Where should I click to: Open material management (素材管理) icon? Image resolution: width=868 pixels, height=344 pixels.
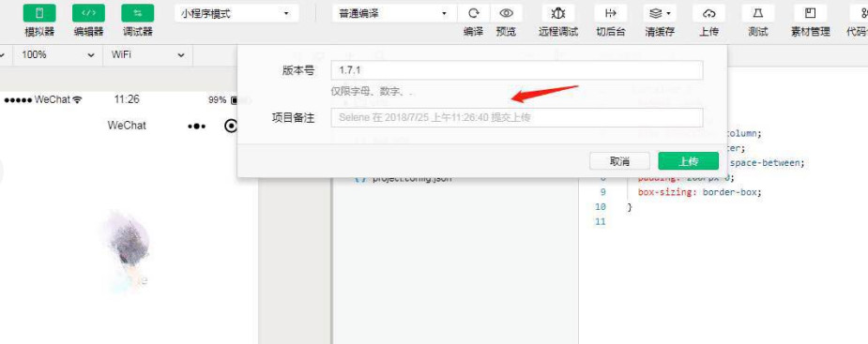(811, 13)
